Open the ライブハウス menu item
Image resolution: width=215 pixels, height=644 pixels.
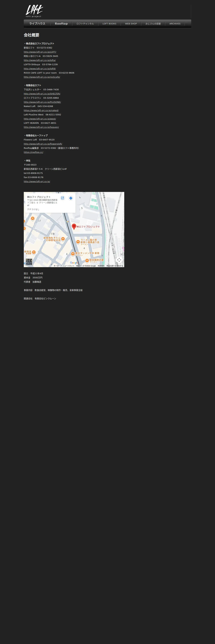click(37, 24)
